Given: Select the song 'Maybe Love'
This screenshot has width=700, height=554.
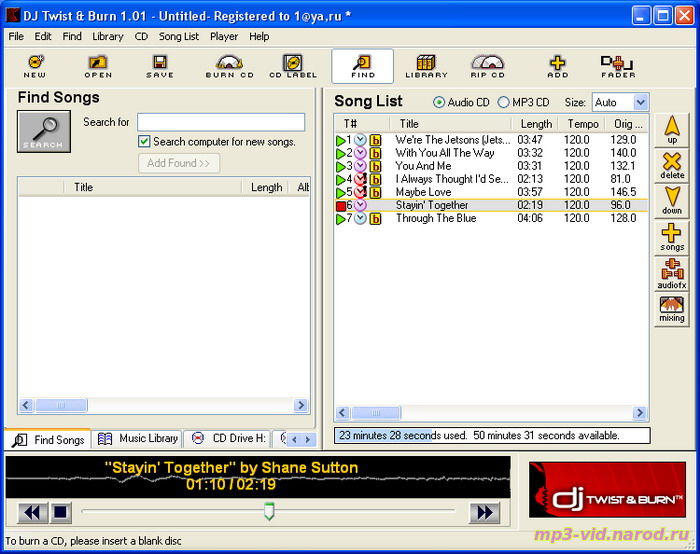Looking at the screenshot, I should 423,192.
